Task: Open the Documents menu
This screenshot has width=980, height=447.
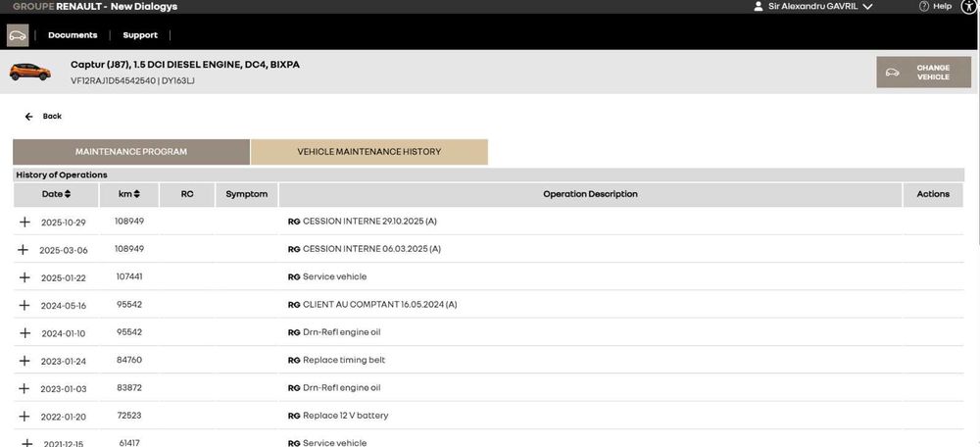Action: pos(73,35)
